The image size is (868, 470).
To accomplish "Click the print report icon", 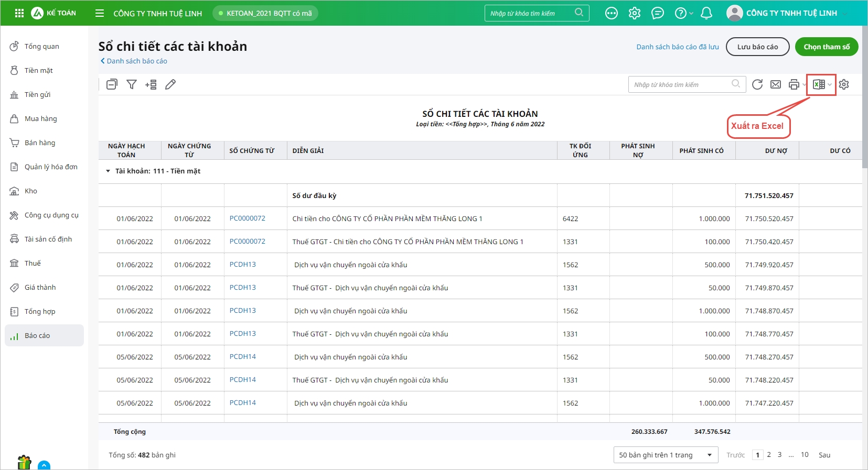I will coord(794,84).
